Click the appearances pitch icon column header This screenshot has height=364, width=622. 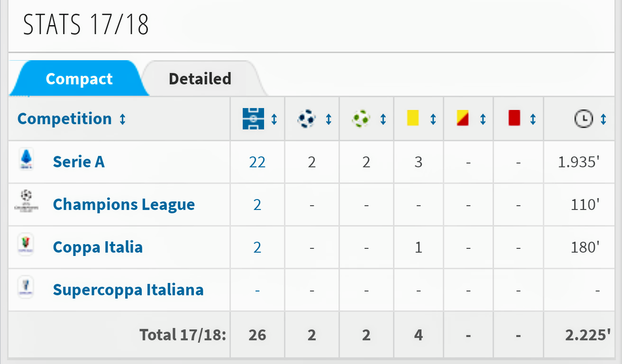253,118
